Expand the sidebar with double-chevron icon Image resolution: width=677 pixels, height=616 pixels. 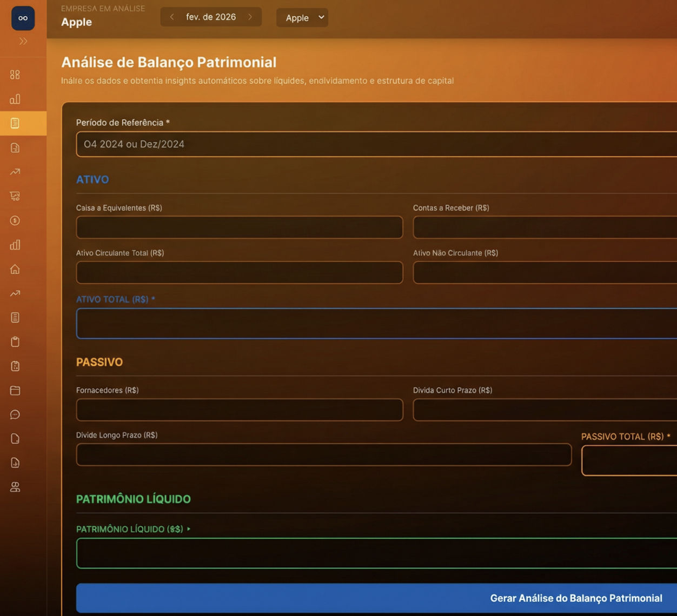[23, 41]
